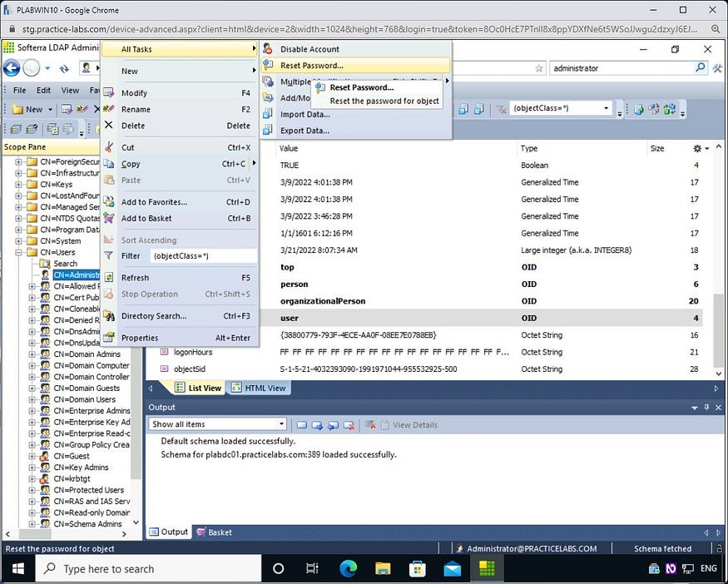Click the Import Data icon
The height and width of the screenshot is (584, 728).
(268, 114)
